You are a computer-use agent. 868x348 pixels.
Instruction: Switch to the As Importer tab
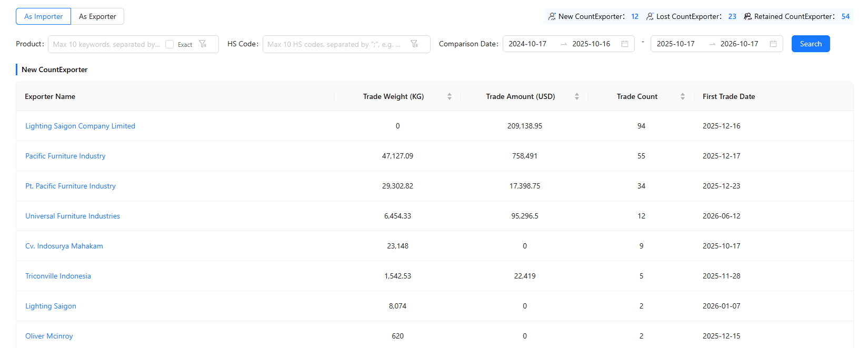[43, 16]
